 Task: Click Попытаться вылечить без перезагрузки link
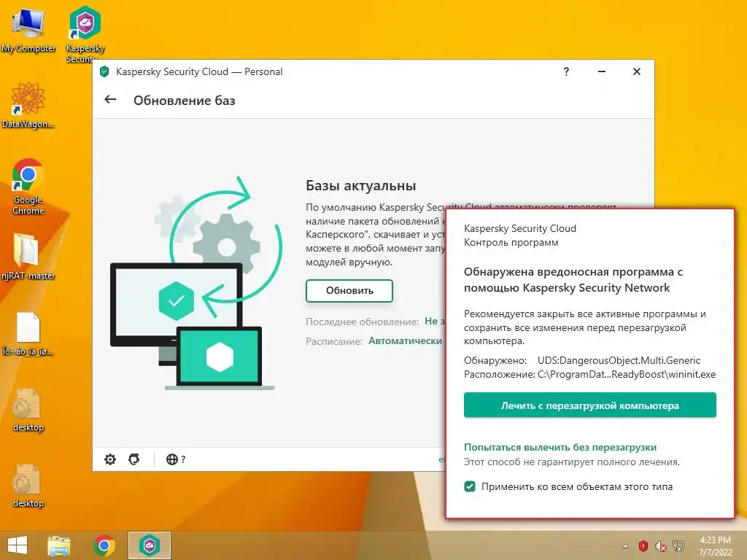click(x=560, y=447)
